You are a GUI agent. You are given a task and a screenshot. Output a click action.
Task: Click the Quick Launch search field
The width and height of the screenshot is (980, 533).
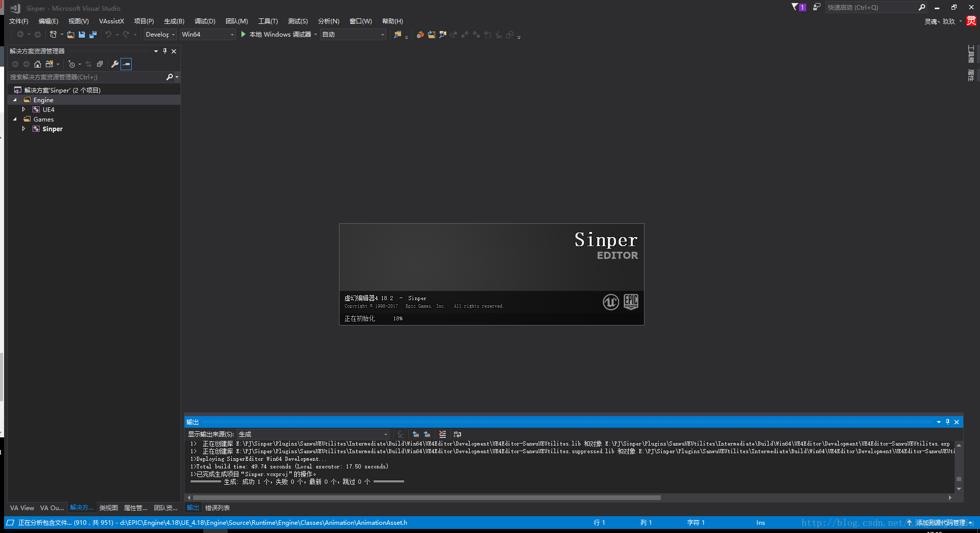pyautogui.click(x=871, y=7)
